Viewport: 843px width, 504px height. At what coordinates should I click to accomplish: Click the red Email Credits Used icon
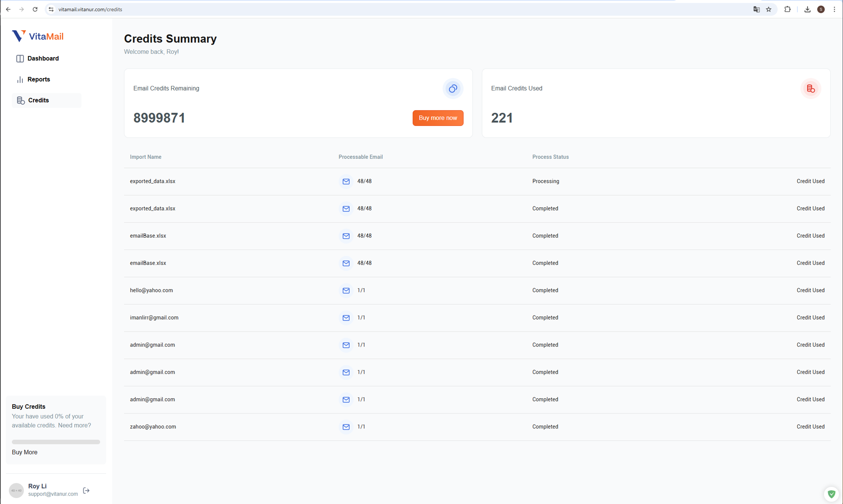coord(811,89)
